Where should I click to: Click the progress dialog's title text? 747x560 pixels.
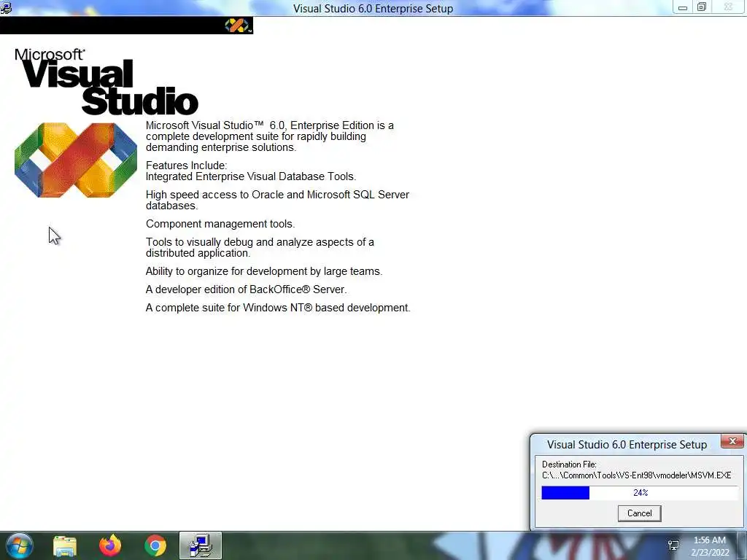(627, 444)
